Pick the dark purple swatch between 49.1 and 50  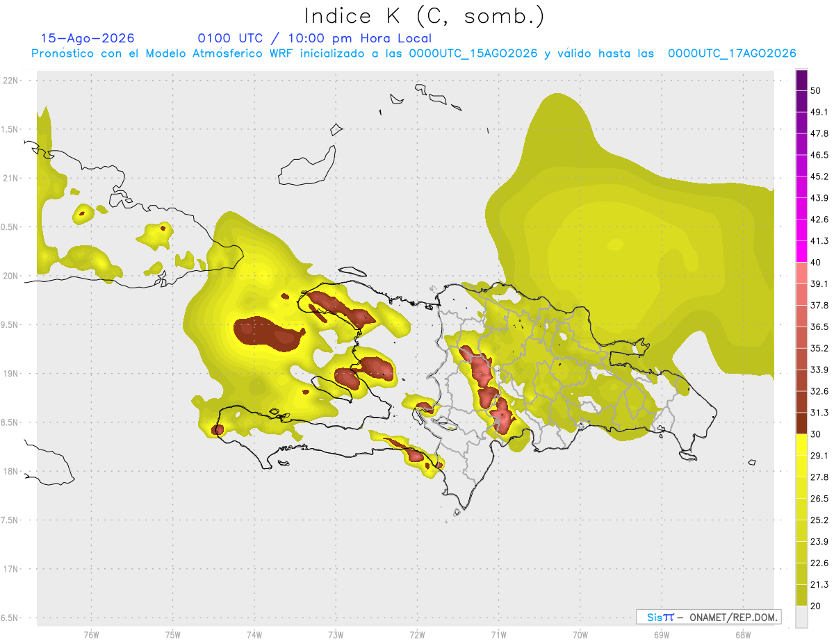point(801,101)
